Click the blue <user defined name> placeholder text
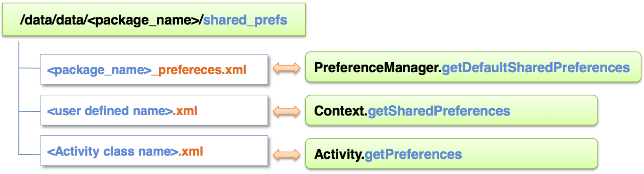644x174 pixels. pos(109,111)
